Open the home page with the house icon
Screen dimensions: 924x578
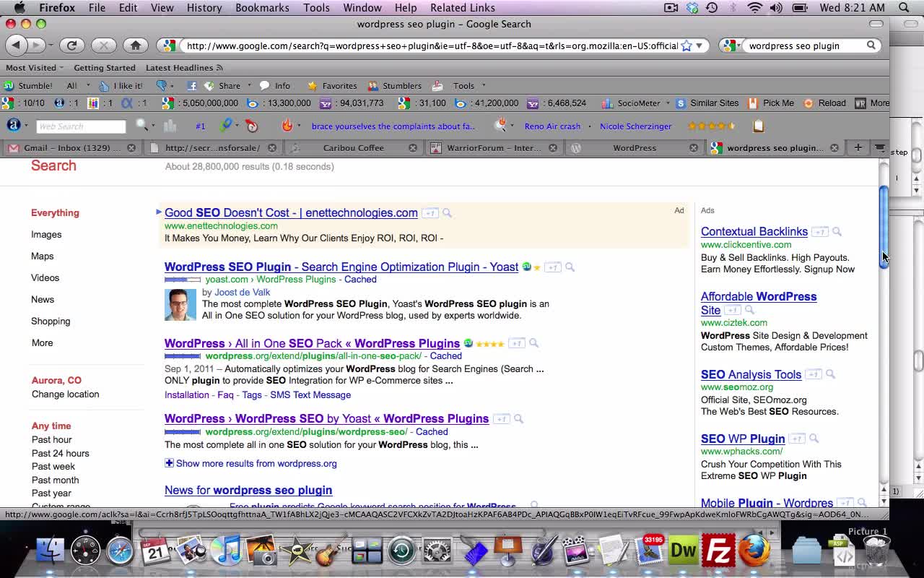tap(135, 46)
